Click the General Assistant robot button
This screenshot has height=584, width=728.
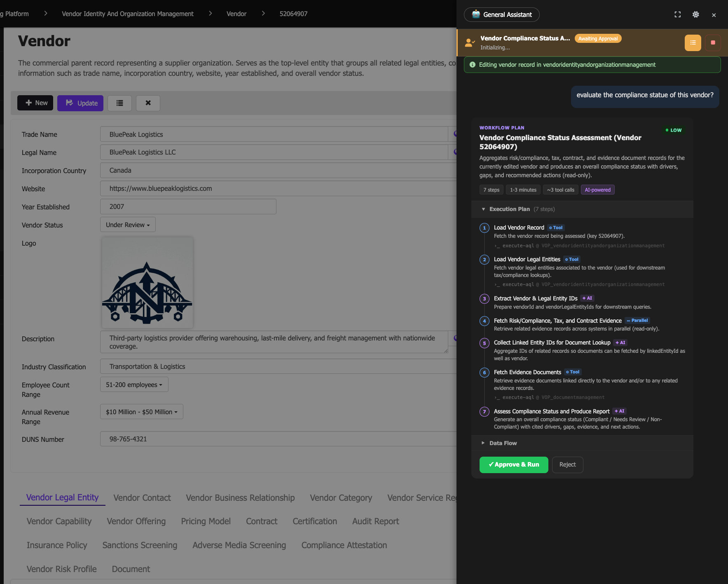point(501,14)
